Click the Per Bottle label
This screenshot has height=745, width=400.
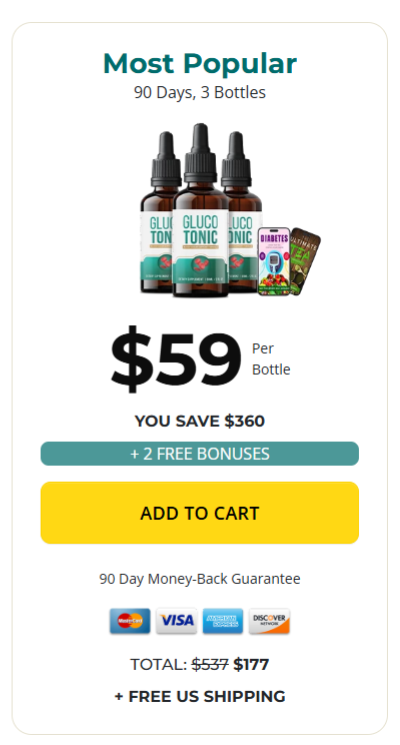271,359
